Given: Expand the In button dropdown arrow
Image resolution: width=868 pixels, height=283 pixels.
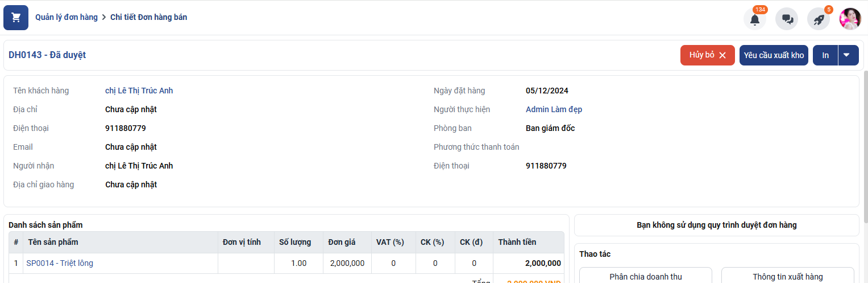Looking at the screenshot, I should [x=847, y=55].
